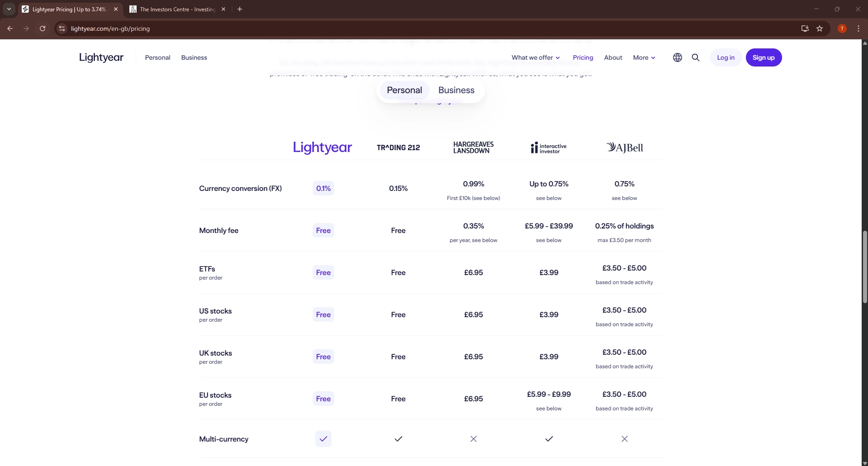The height and width of the screenshot is (466, 868).
Task: Click the browser back arrow
Action: 10,29
